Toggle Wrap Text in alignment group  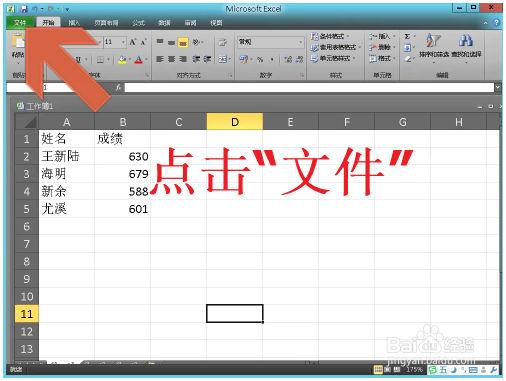pos(222,42)
